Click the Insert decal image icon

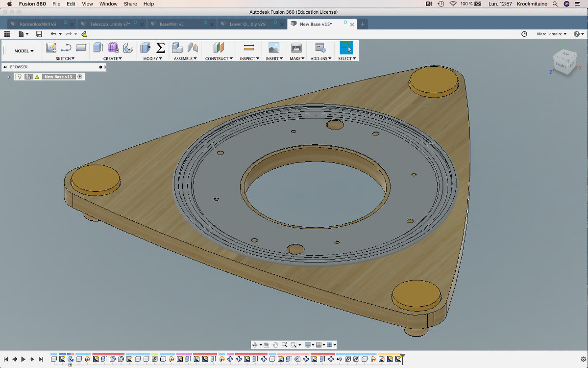pyautogui.click(x=274, y=48)
